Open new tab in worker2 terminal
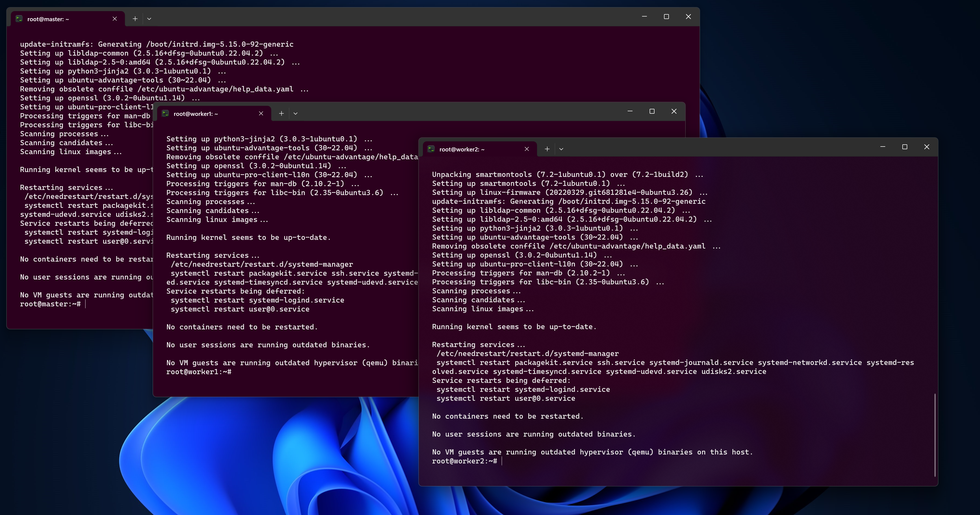The image size is (980, 515). pyautogui.click(x=547, y=149)
